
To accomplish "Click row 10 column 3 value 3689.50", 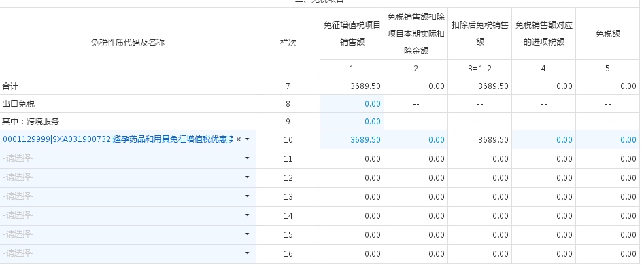I will tap(493, 140).
